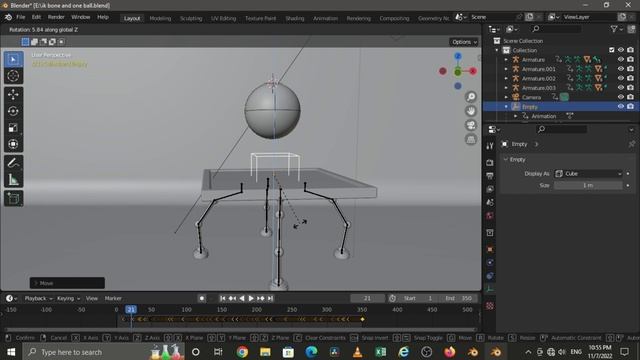Open the Physics properties tab
Image resolution: width=640 pixels, height=360 pixels.
tap(490, 262)
